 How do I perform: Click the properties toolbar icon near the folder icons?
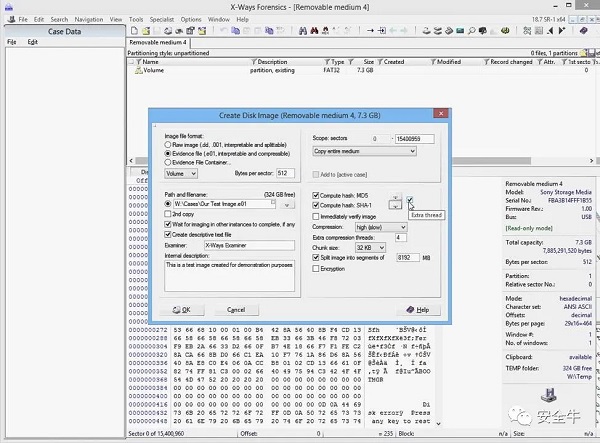click(190, 31)
